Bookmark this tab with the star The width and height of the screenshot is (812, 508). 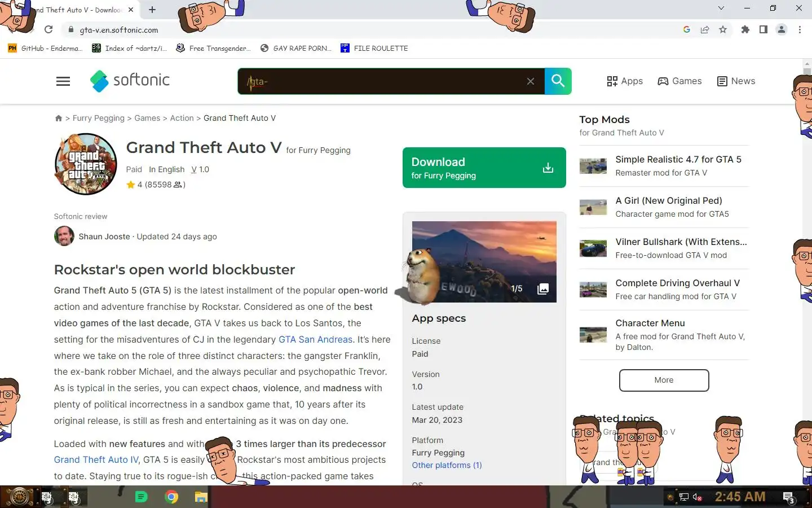(x=723, y=29)
